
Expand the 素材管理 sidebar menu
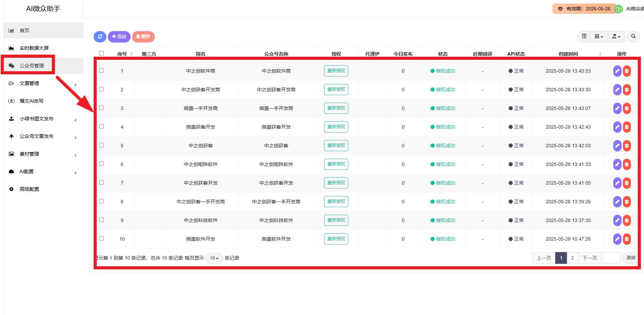click(43, 154)
